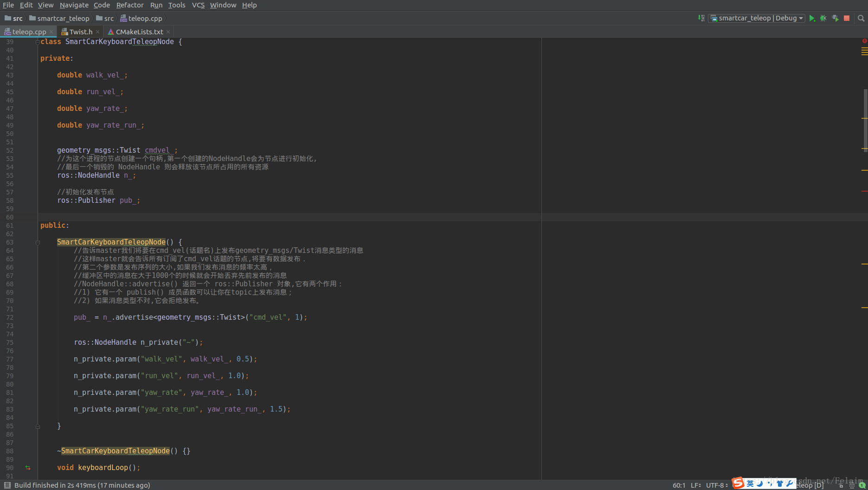This screenshot has width=868, height=490.
Task: Open the File menu
Action: pos(8,5)
